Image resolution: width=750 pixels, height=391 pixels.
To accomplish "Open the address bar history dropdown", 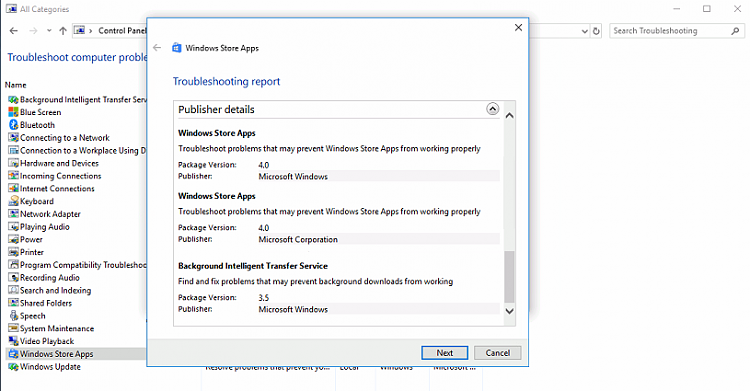I will pyautogui.click(x=585, y=31).
